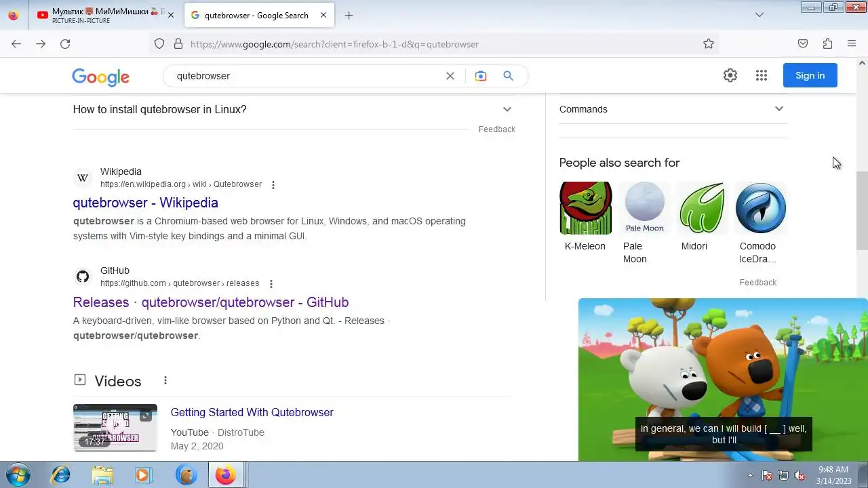The height and width of the screenshot is (488, 868).
Task: Go back using the browser back arrow
Action: coord(16,43)
